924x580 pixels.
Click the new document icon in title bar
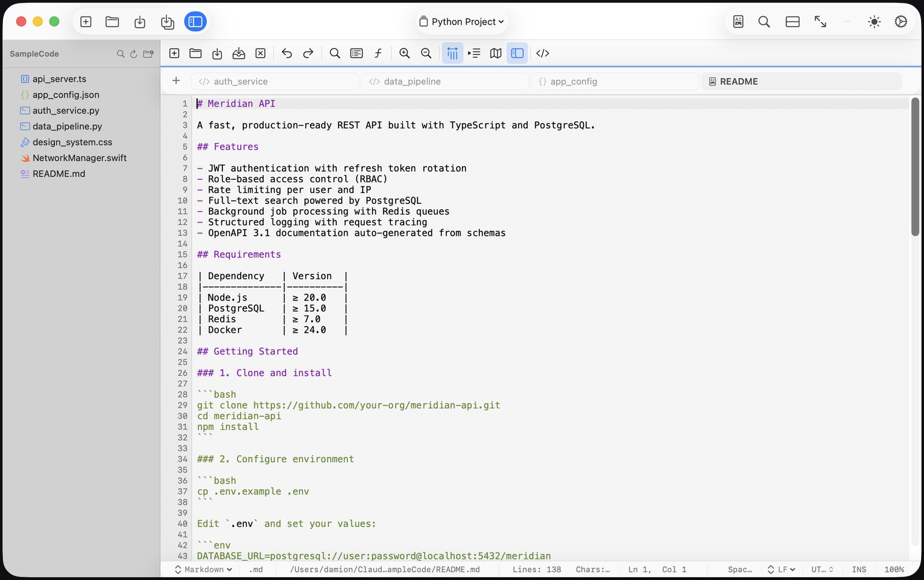[86, 22]
